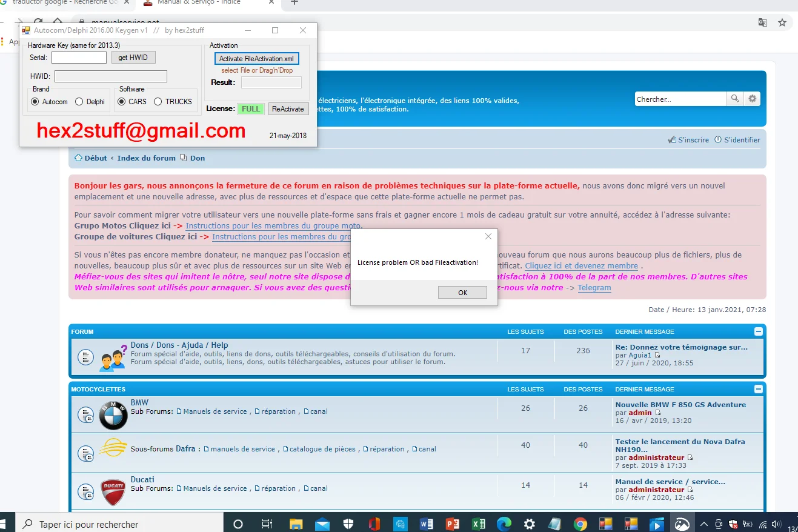Open the moto group instructions link
This screenshot has height=532, width=798.
(x=274, y=226)
